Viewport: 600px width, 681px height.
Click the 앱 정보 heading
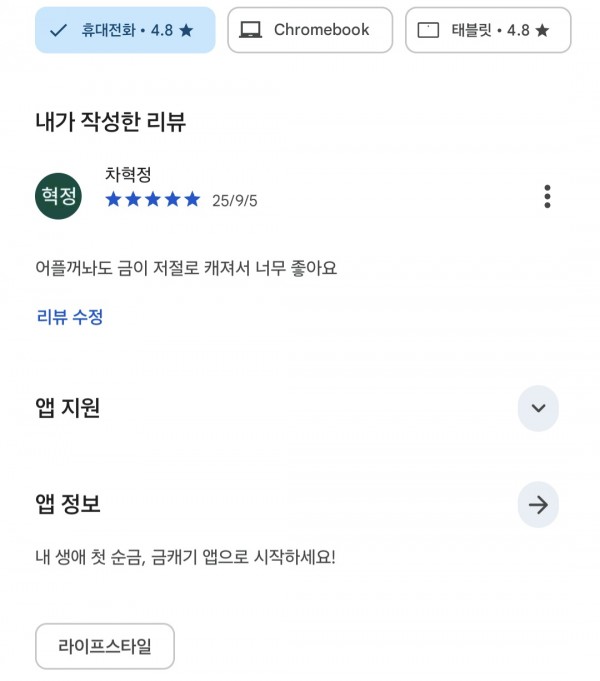pyautogui.click(x=68, y=504)
